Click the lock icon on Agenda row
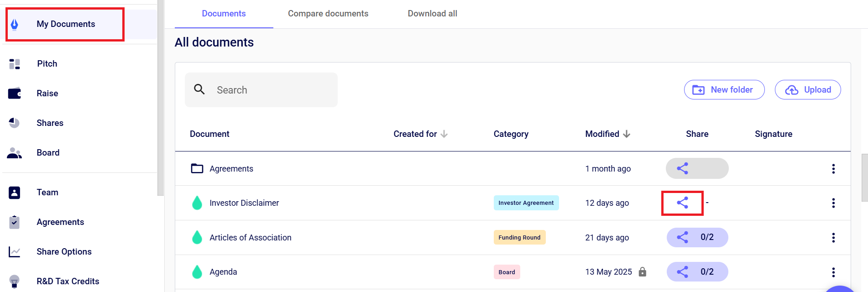The image size is (868, 292). 643,272
